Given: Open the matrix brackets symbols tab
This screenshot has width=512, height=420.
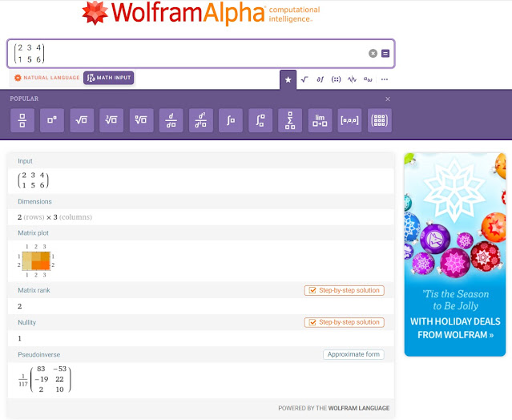Looking at the screenshot, I should pos(336,79).
